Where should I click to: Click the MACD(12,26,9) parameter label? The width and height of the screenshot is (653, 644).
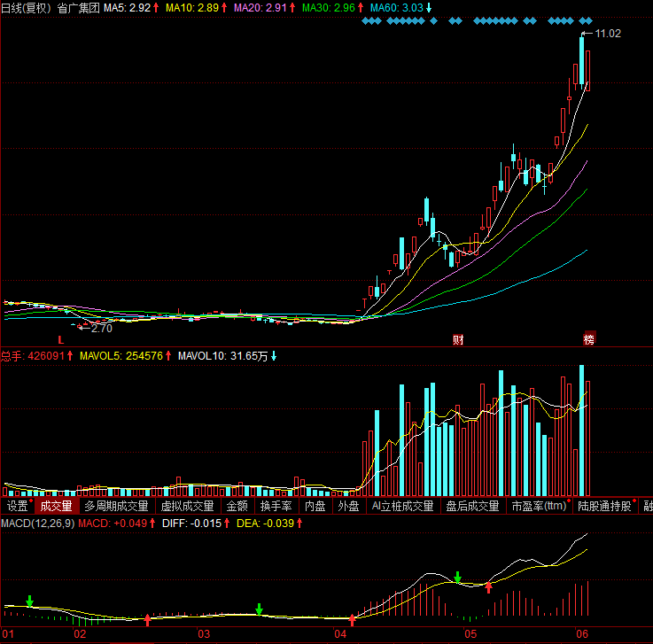(x=38, y=524)
